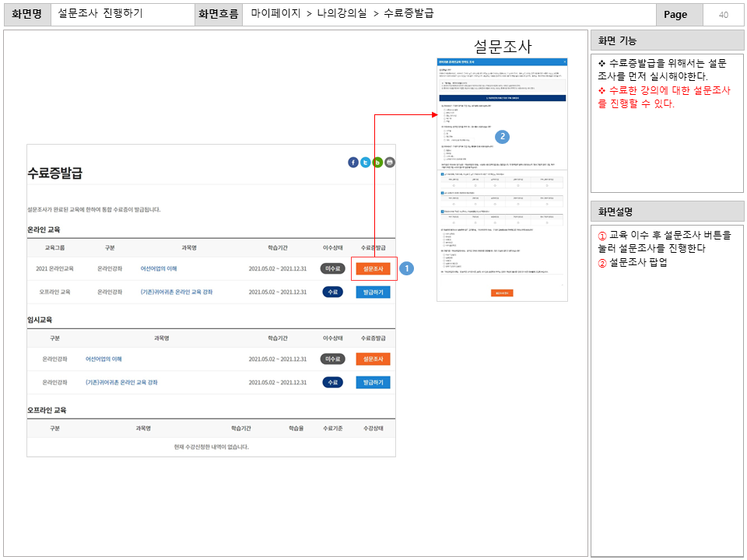Click 설문조사 button in 온라인 교육 table
The width and height of the screenshot is (747, 560).
tap(373, 268)
